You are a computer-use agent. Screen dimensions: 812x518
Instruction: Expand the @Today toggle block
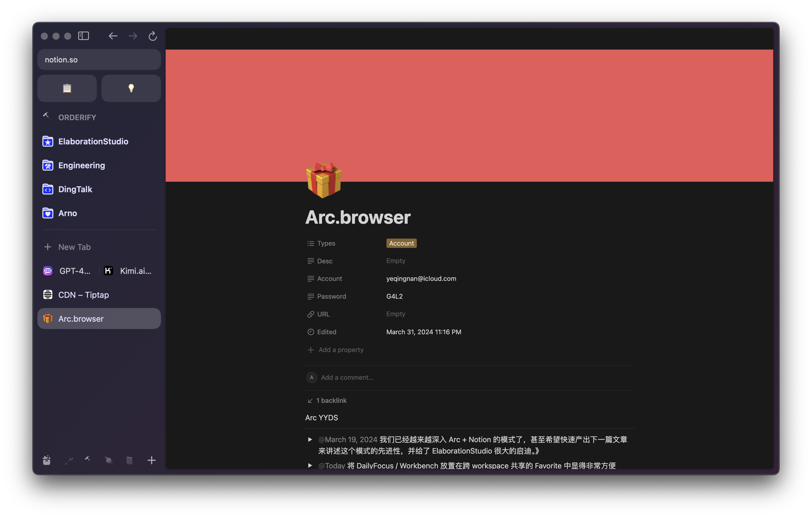[310, 466]
